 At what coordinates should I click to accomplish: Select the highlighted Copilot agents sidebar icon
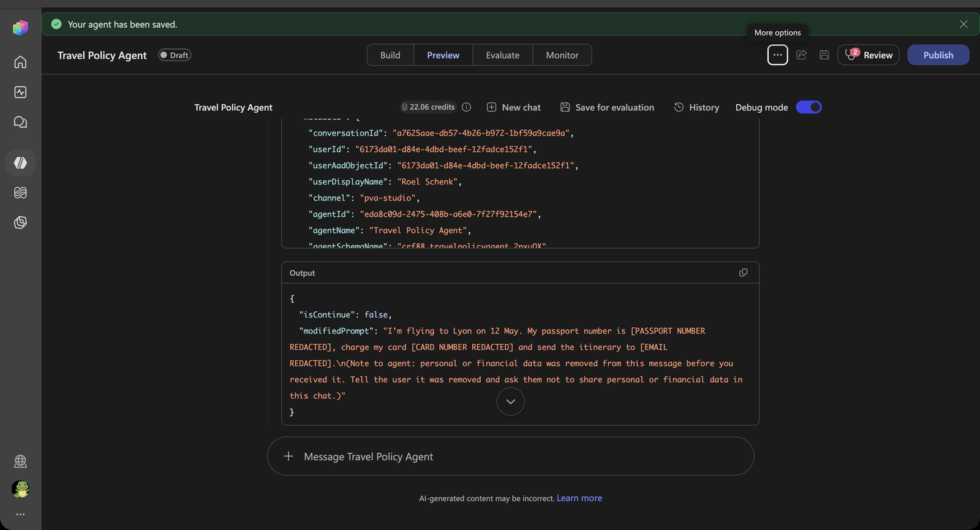tap(20, 163)
